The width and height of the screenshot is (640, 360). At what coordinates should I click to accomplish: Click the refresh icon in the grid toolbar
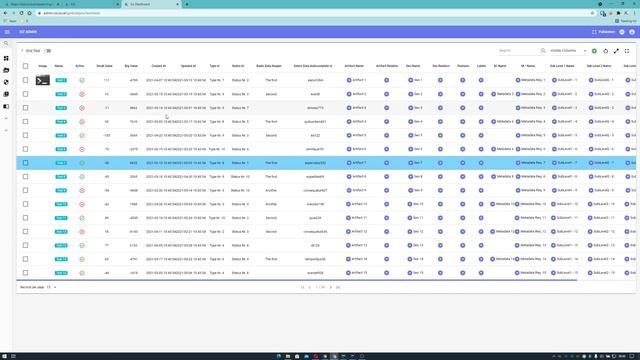coord(605,51)
